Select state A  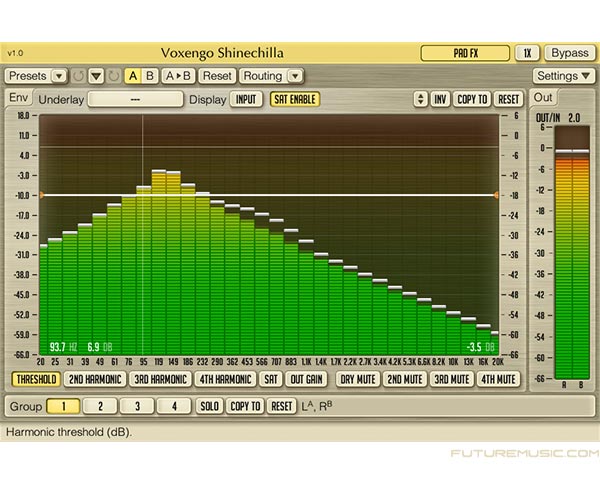click(x=133, y=76)
